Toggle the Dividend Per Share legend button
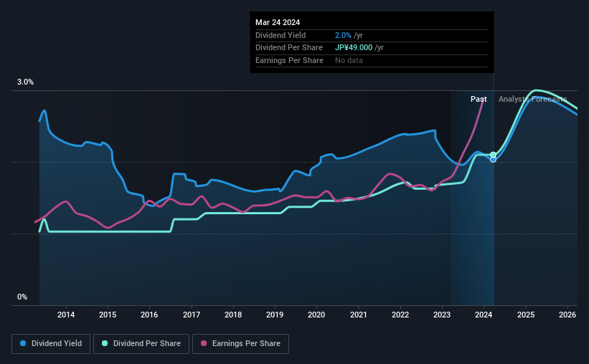 pyautogui.click(x=141, y=344)
